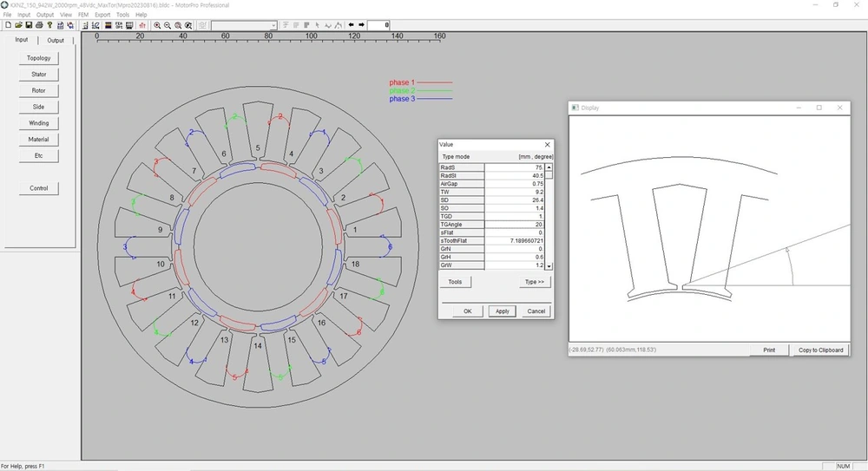Viewport: 868px width, 471px height.
Task: Click the Control button
Action: [39, 188]
